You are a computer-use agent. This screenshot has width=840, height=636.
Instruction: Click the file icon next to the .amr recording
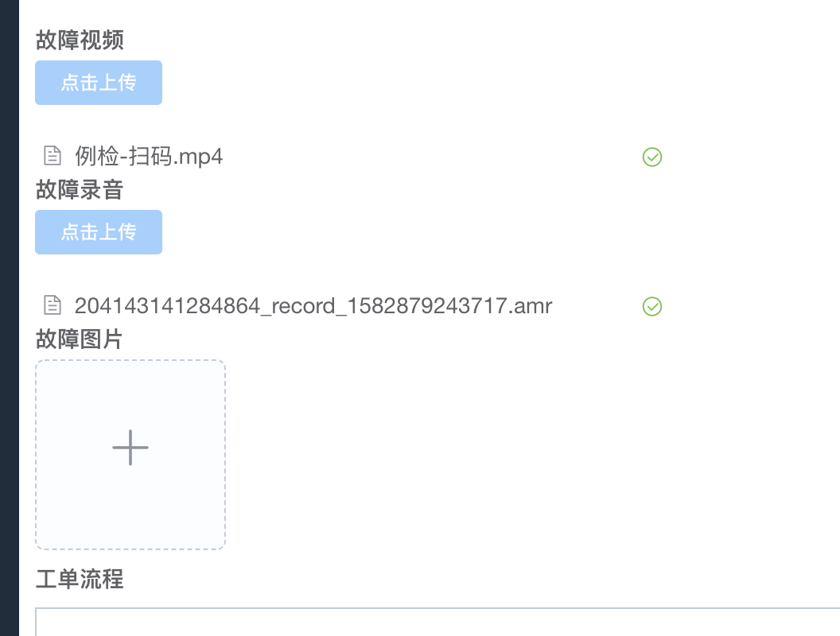(52, 305)
